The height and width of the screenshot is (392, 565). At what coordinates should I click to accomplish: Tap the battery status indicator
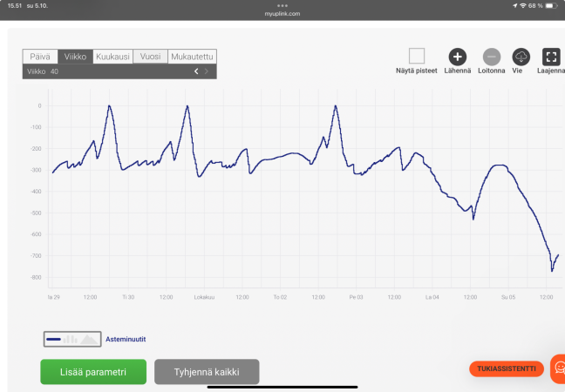pos(551,6)
